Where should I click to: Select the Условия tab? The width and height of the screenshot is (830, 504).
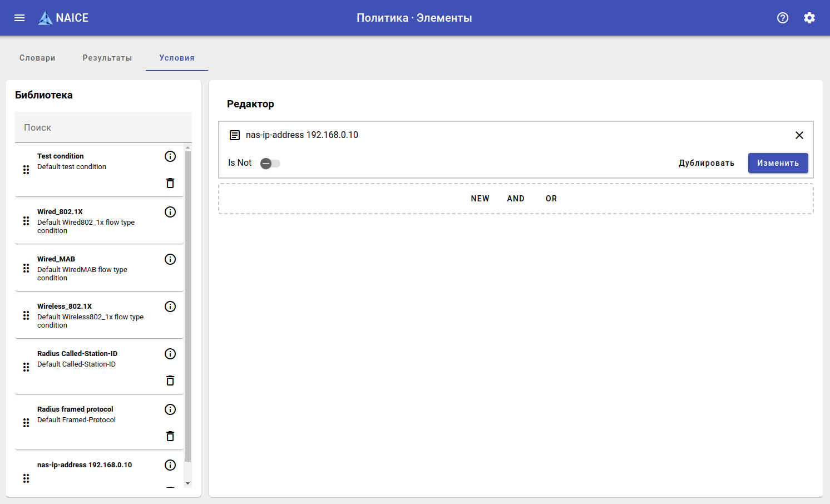tap(177, 58)
